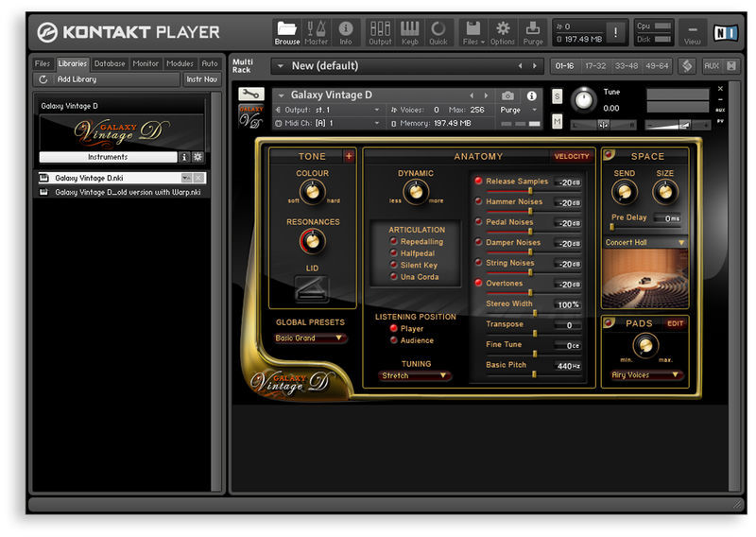Open the Midi Ch dropdown
The image size is (756, 537).
[x=328, y=124]
